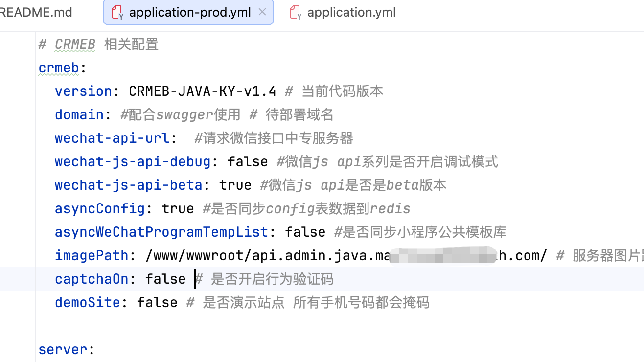Select the application-prod.yml tab label
Image resolution: width=644 pixels, height=362 pixels.
[190, 12]
